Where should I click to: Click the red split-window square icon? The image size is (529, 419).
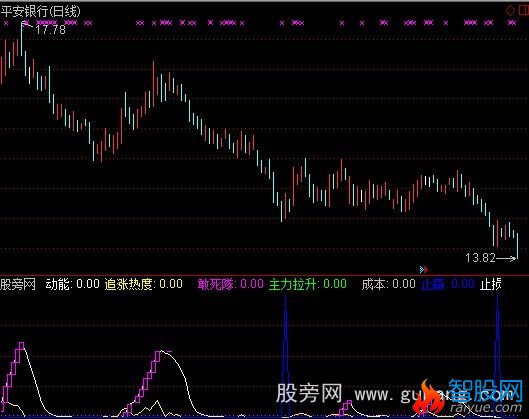pos(524,10)
